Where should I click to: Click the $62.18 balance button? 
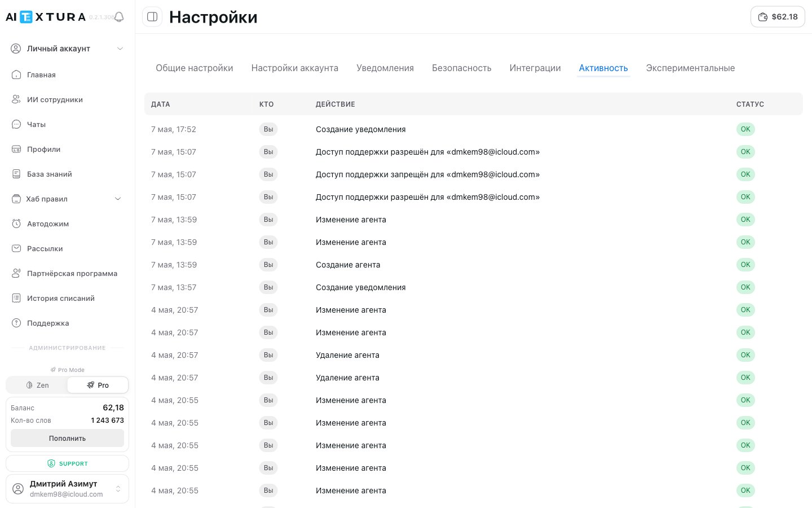(778, 17)
